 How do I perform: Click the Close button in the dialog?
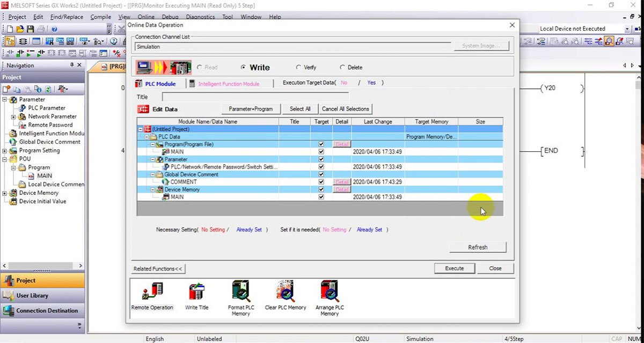pos(495,268)
